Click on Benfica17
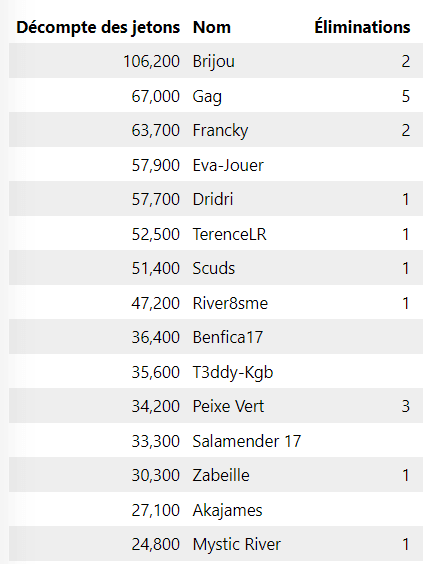Screen dimensions: 423x564 coord(228,338)
